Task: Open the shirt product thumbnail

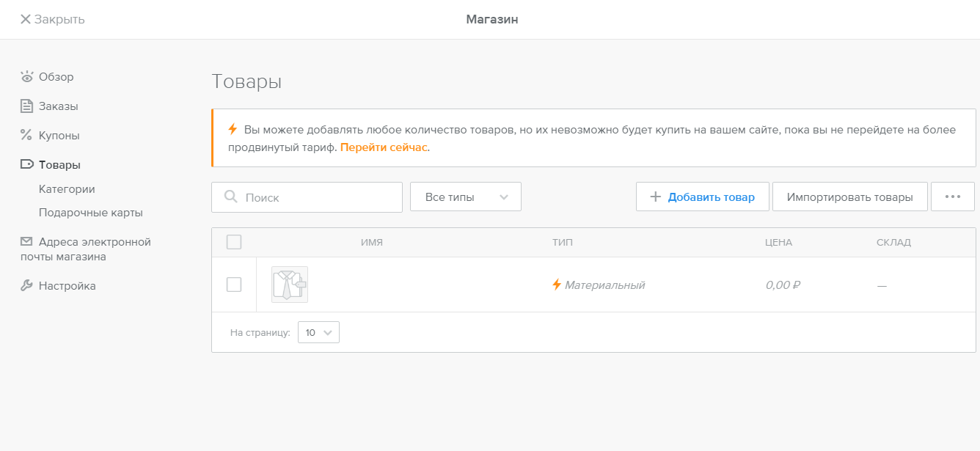Action: click(289, 285)
